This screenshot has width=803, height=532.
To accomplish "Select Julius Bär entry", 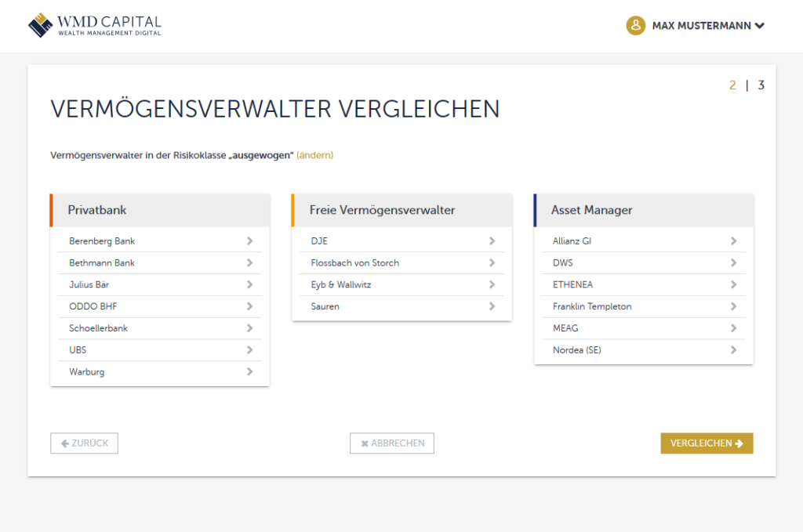I will 160,284.
